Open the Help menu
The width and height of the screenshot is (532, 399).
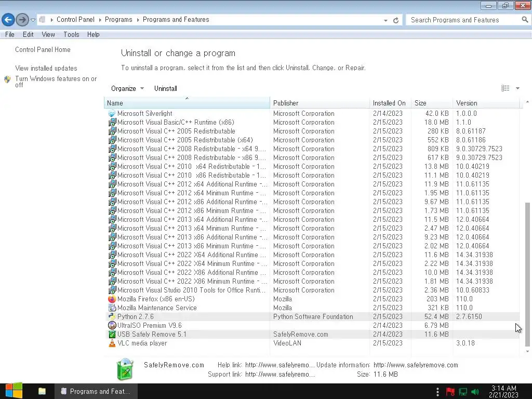click(x=94, y=34)
